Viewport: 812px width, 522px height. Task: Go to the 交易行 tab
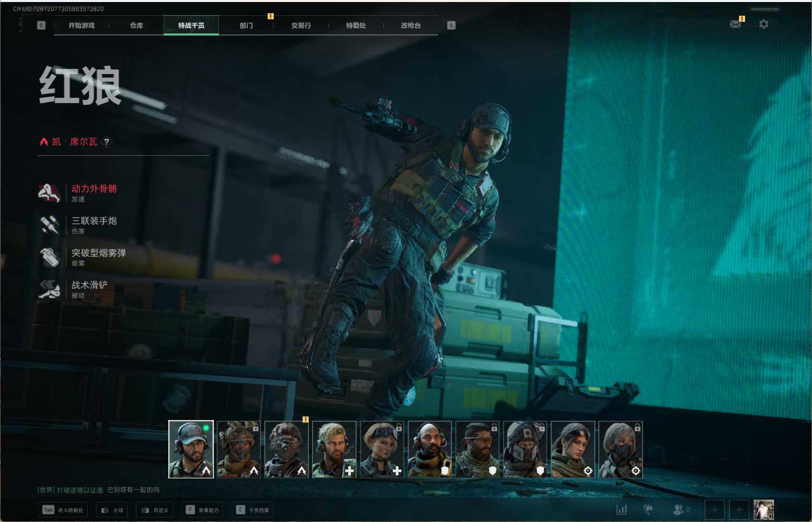[x=301, y=25]
